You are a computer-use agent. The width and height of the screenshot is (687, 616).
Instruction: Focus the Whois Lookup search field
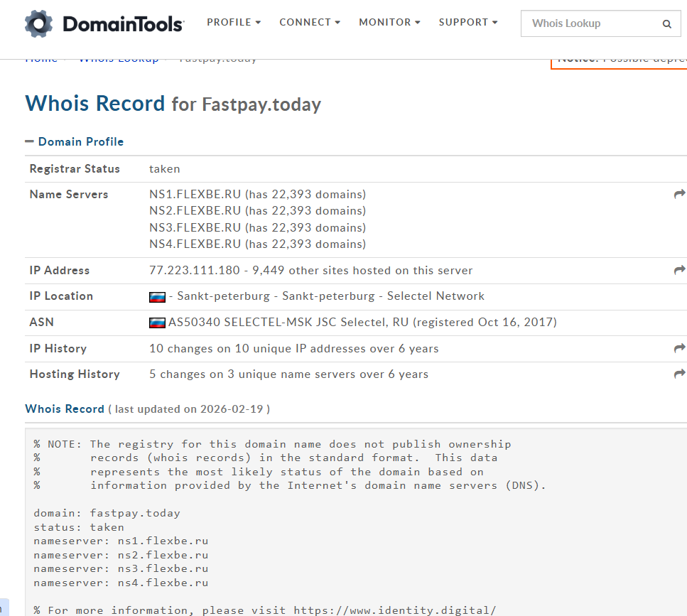(x=590, y=23)
